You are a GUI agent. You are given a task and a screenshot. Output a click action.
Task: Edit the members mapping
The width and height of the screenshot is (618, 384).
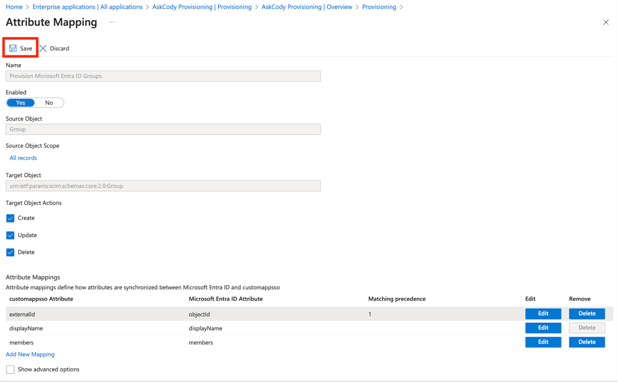coord(543,342)
